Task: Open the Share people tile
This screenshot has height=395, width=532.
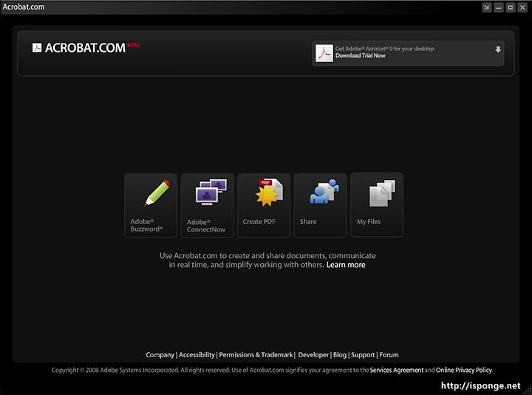Action: [x=320, y=205]
